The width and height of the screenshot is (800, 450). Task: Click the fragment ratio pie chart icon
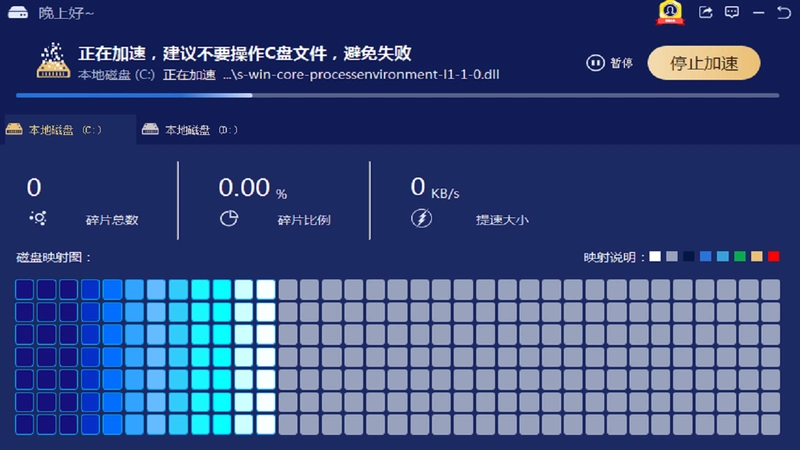(x=229, y=218)
